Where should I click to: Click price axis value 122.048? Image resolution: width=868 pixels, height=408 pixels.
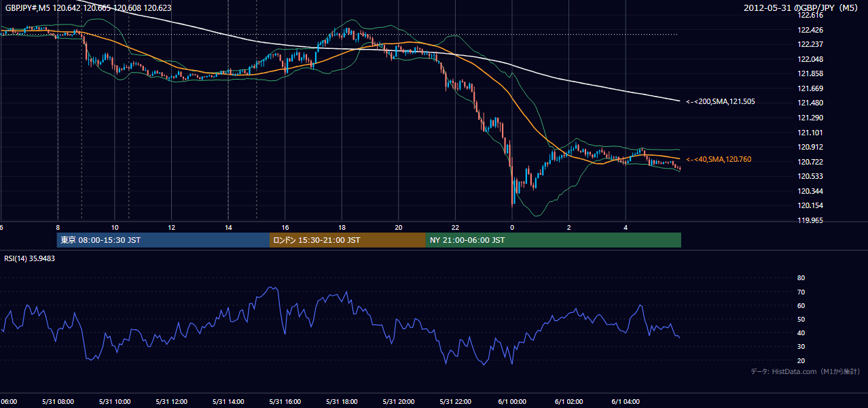810,59
